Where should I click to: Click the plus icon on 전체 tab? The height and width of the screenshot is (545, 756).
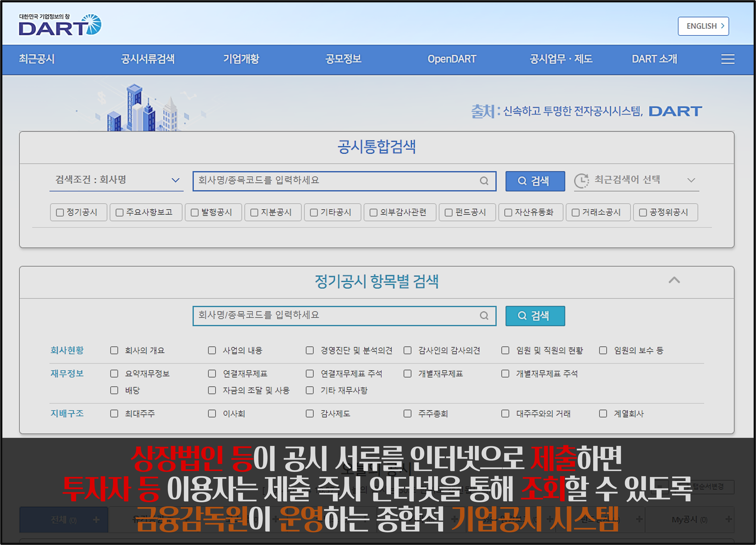tap(96, 519)
